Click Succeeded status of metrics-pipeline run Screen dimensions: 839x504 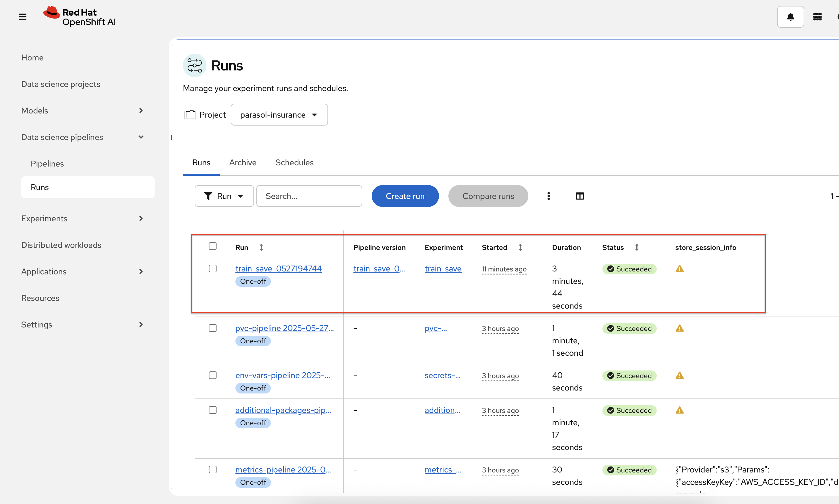coord(629,470)
